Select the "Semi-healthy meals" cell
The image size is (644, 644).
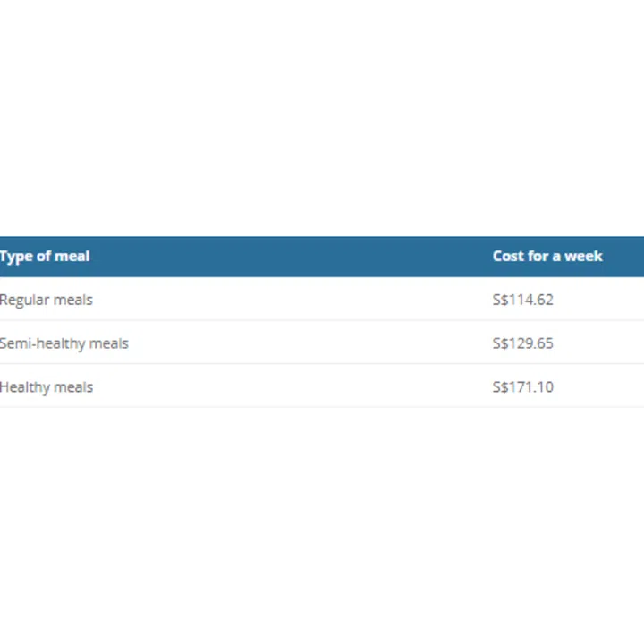pyautogui.click(x=64, y=343)
